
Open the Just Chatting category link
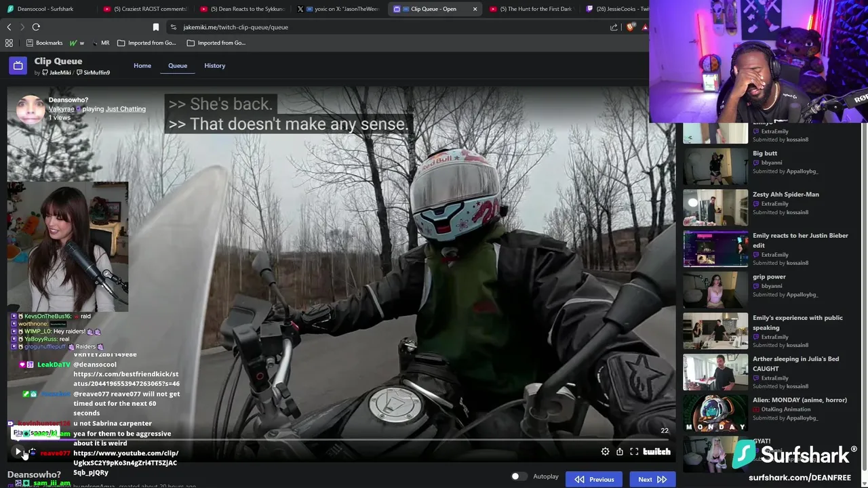pos(125,109)
